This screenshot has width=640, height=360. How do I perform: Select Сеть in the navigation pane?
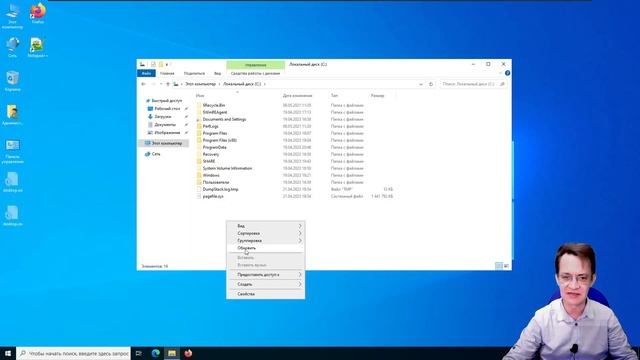tap(156, 154)
